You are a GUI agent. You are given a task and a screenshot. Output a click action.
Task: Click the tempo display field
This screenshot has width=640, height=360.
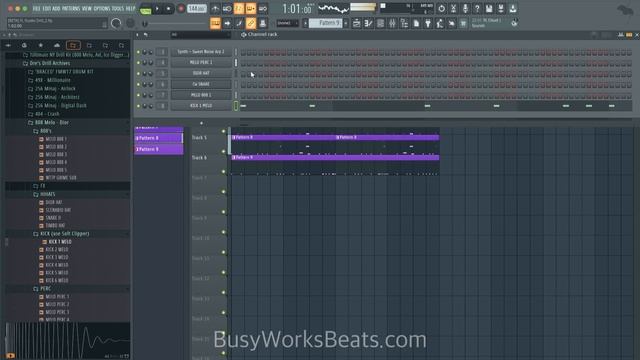click(x=196, y=8)
